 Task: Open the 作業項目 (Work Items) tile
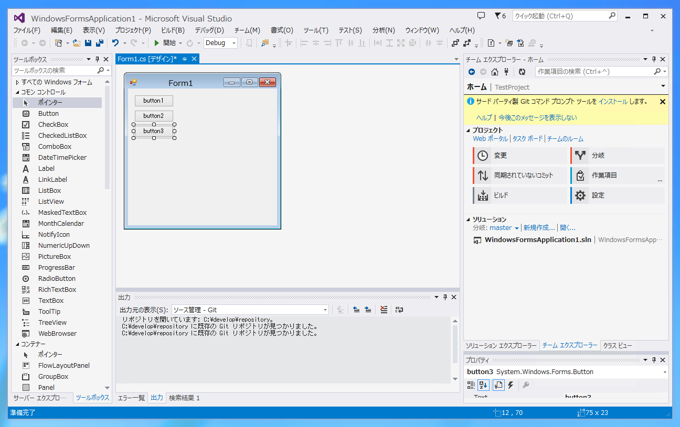[618, 175]
